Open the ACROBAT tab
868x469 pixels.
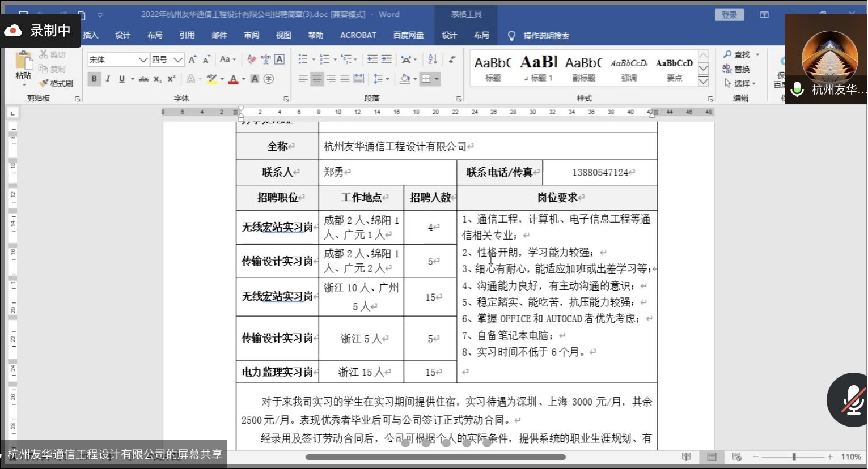click(358, 35)
